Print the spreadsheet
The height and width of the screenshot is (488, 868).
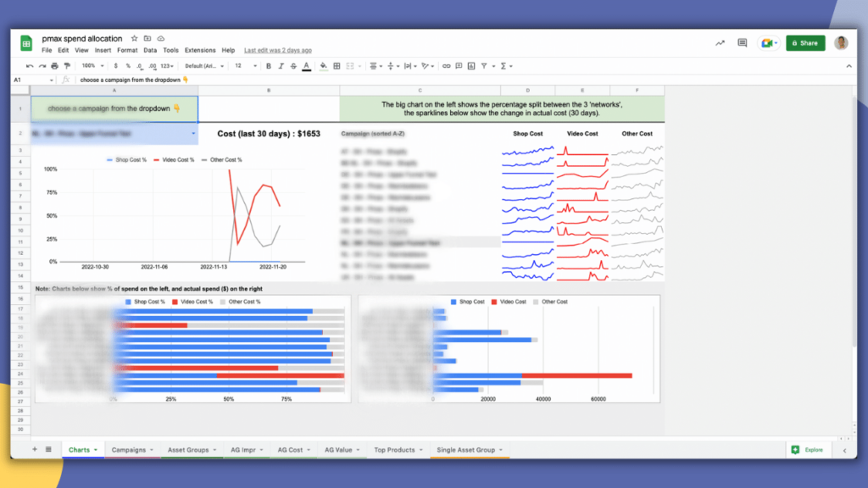click(x=54, y=66)
